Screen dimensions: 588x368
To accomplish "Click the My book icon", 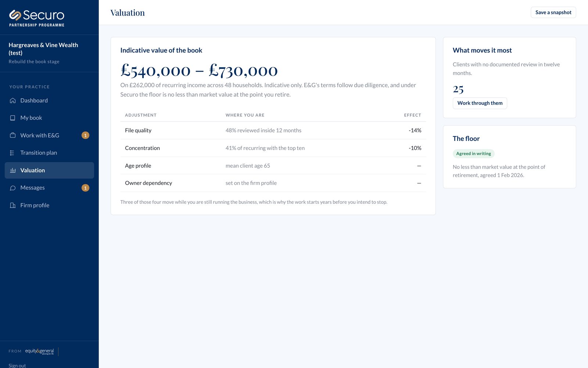I will (x=12, y=118).
